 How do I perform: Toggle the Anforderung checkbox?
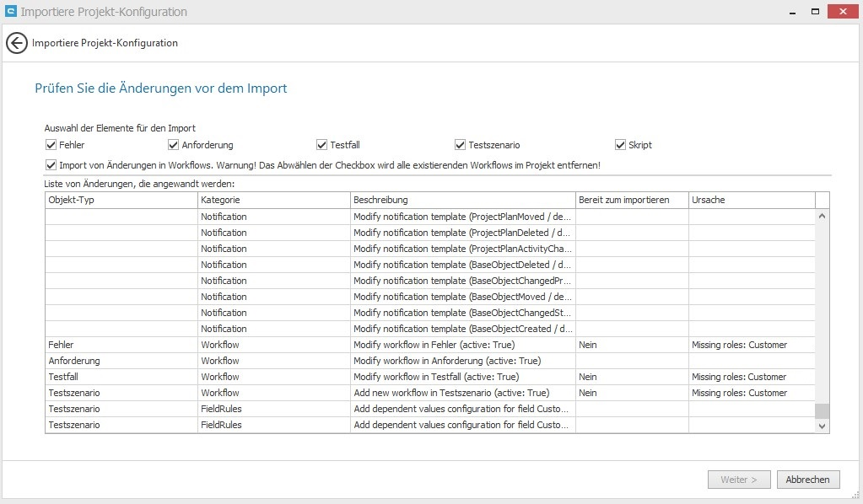(174, 145)
